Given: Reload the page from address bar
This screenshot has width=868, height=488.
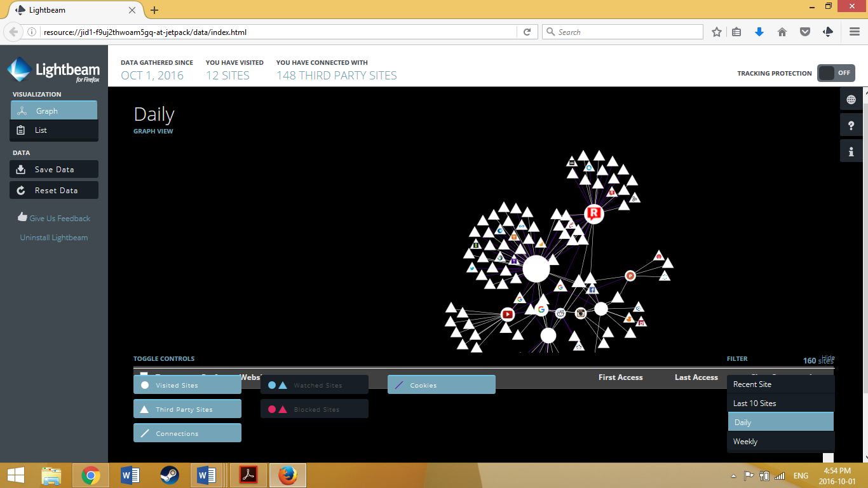Looking at the screenshot, I should (527, 32).
